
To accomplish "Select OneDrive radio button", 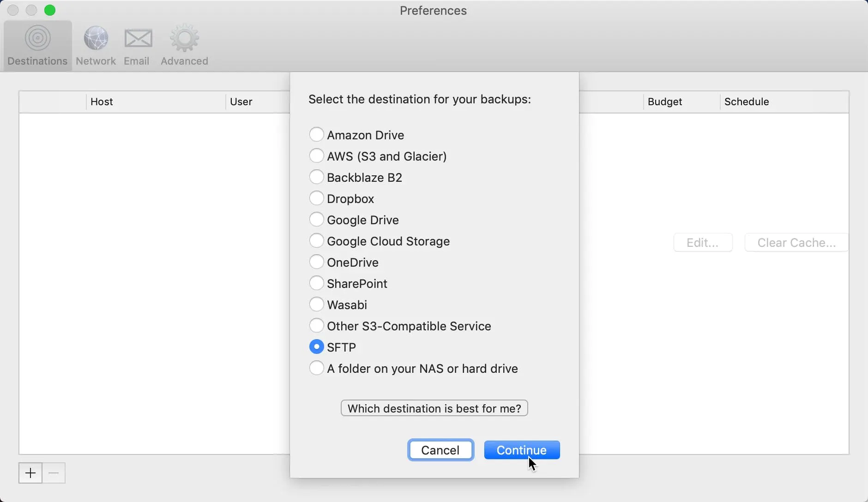I will tap(316, 262).
